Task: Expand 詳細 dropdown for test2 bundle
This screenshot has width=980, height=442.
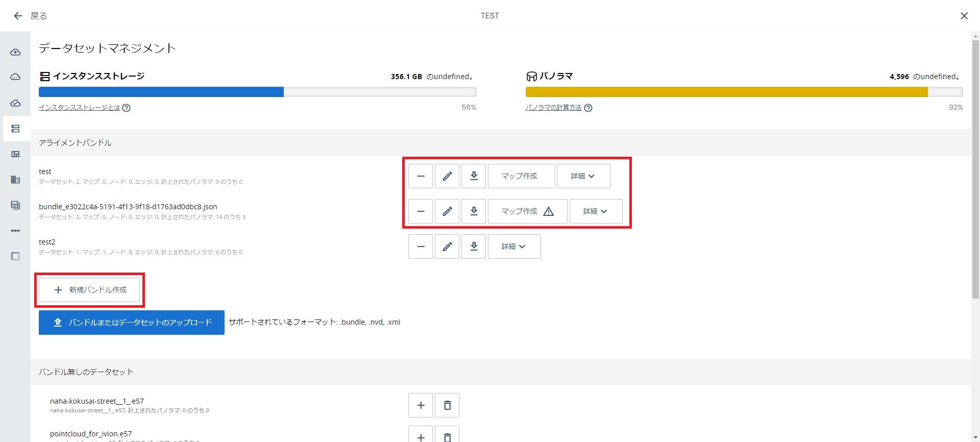Action: [x=514, y=247]
